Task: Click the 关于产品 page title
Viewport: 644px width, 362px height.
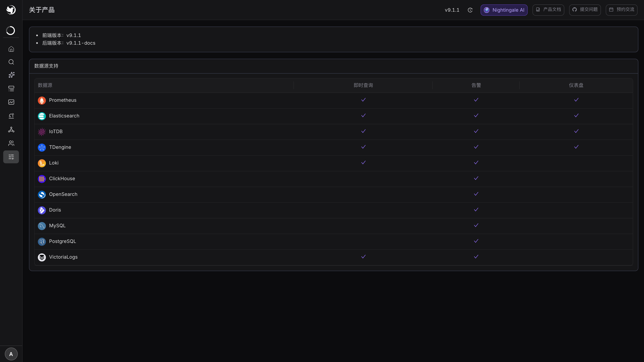Action: [x=42, y=10]
